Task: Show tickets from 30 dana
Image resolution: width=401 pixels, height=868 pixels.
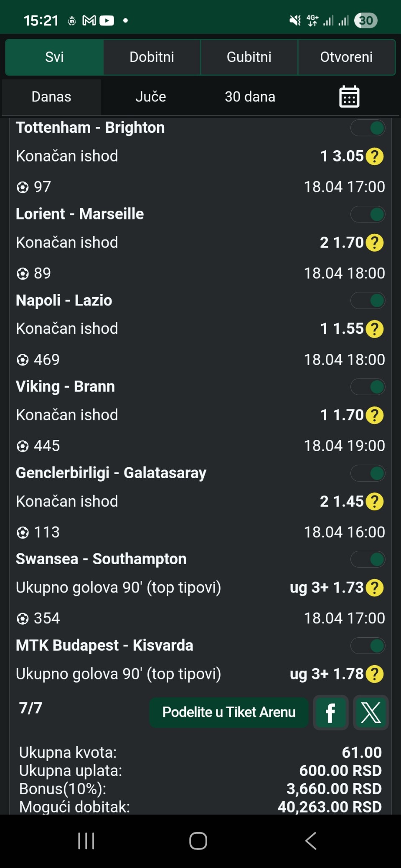Action: [250, 97]
